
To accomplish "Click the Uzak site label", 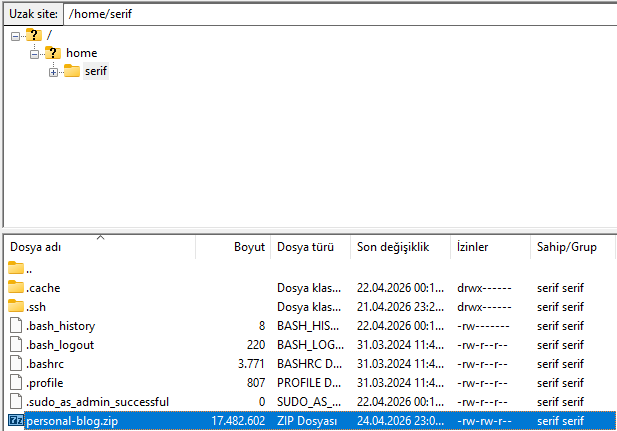I will tap(33, 14).
